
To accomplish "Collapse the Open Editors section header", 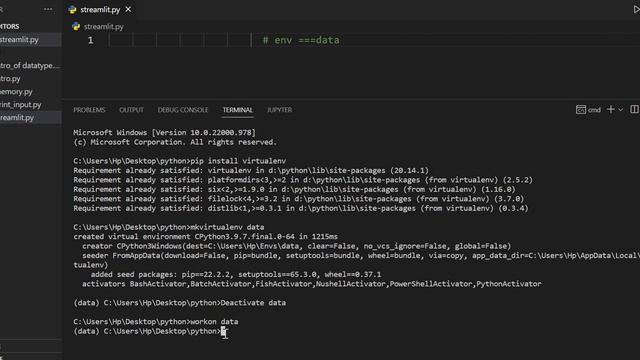I will pyautogui.click(x=10, y=27).
